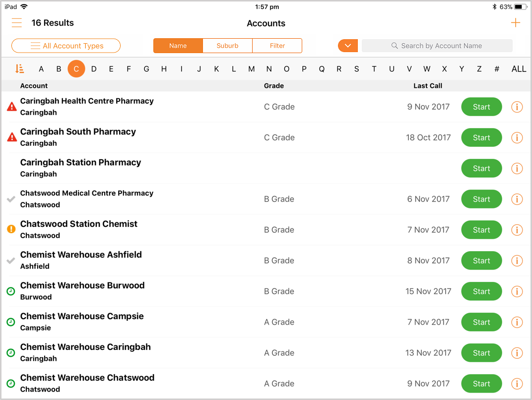Tap green clock icon for Chemist Warehouse Burwood
The width and height of the screenshot is (532, 400).
point(11,291)
